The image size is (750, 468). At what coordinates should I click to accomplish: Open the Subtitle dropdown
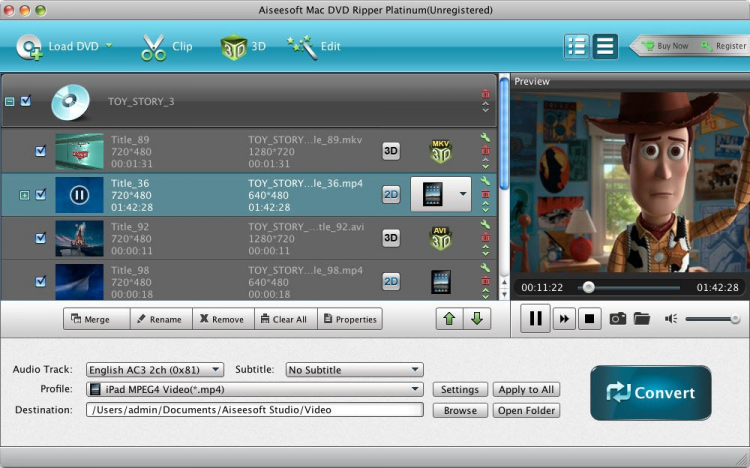pos(354,369)
